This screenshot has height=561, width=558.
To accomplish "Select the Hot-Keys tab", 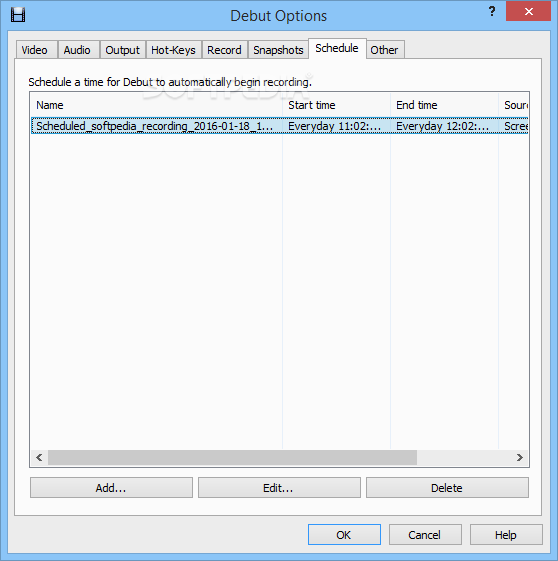I will 173,50.
